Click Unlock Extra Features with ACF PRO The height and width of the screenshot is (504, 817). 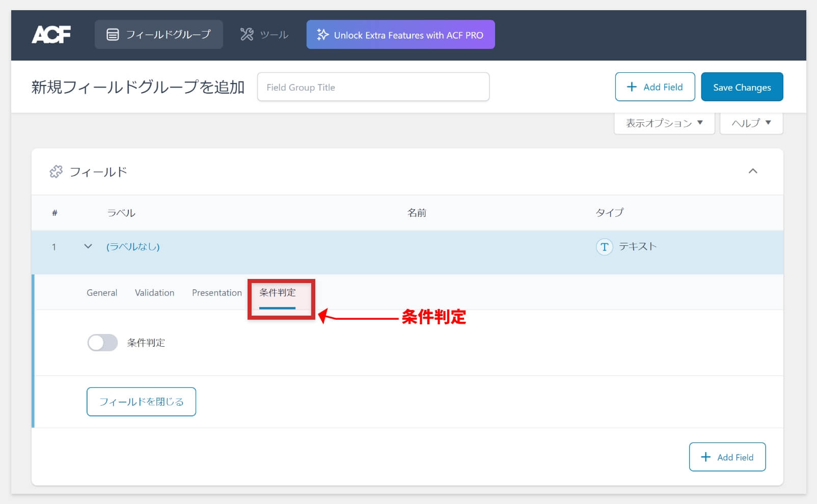click(400, 35)
